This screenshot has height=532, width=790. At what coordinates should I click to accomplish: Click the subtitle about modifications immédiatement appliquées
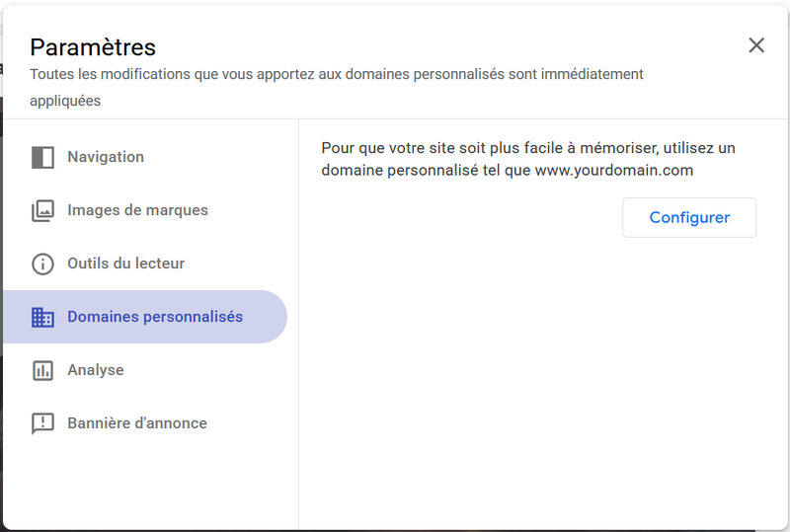pos(336,74)
